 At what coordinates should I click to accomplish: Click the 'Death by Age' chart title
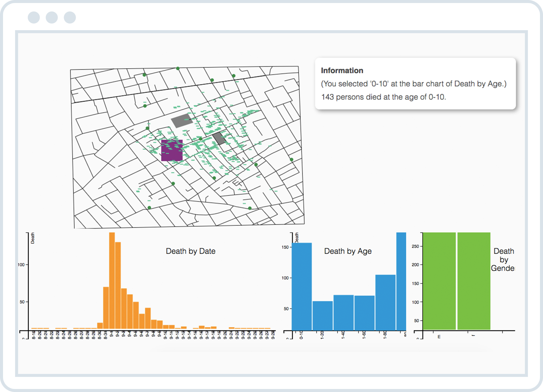tap(348, 251)
